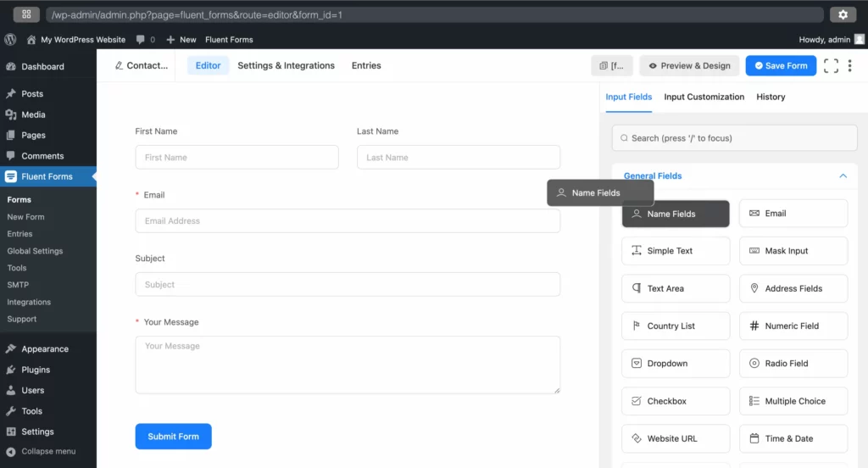Image resolution: width=868 pixels, height=468 pixels.
Task: Click the First Name input
Action: click(x=237, y=158)
